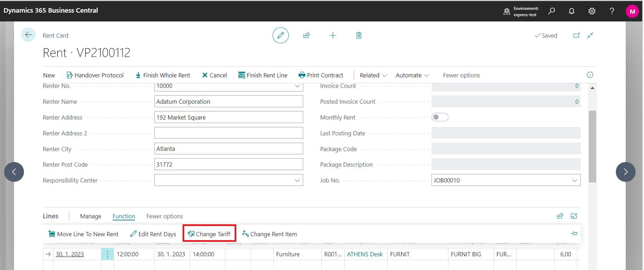Click the Renter Name input field
This screenshot has width=644, height=270.
pyautogui.click(x=228, y=102)
